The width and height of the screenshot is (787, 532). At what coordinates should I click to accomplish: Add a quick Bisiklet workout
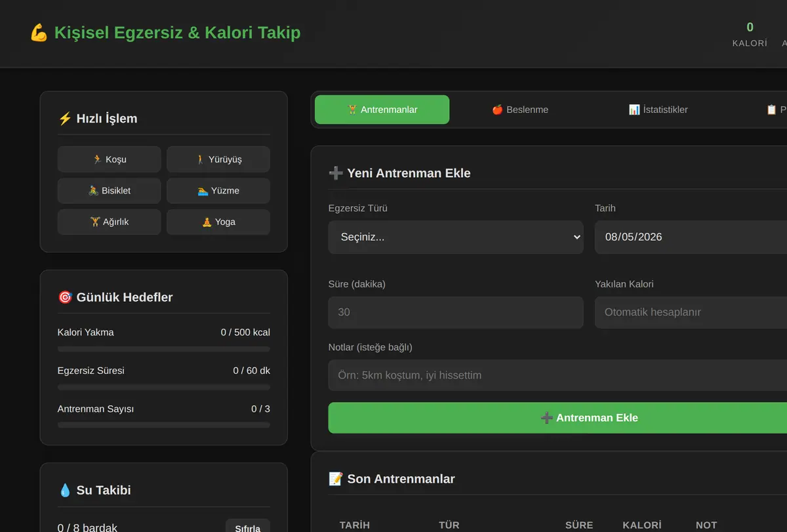109,191
